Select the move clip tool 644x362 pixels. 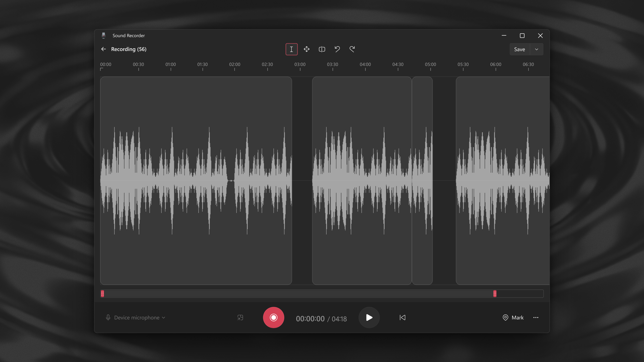pos(307,49)
